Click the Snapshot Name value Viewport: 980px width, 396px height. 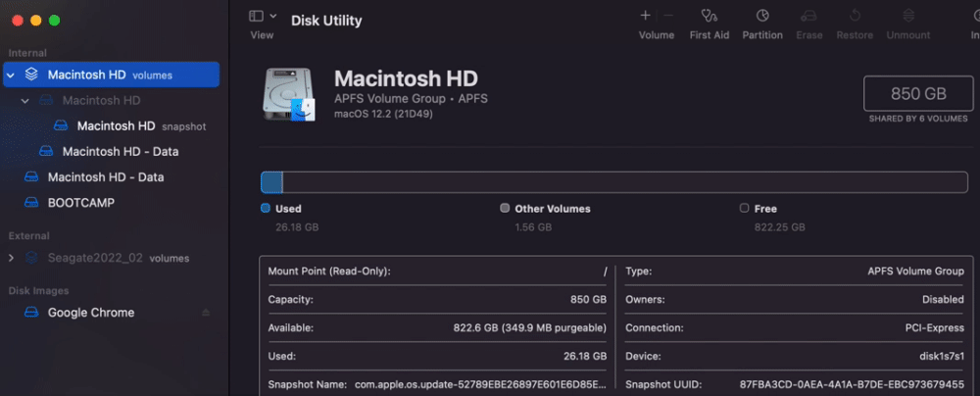pos(480,384)
